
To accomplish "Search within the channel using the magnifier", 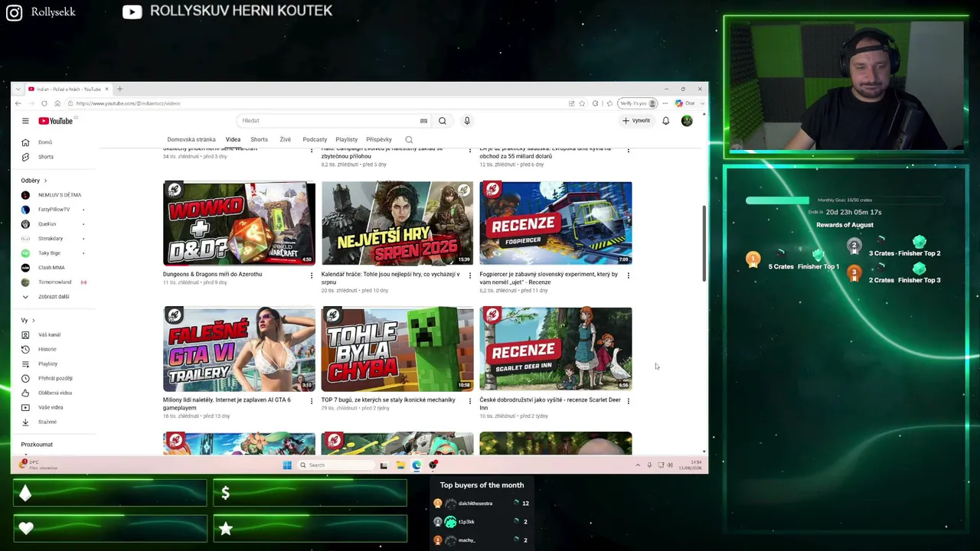I will pos(409,140).
